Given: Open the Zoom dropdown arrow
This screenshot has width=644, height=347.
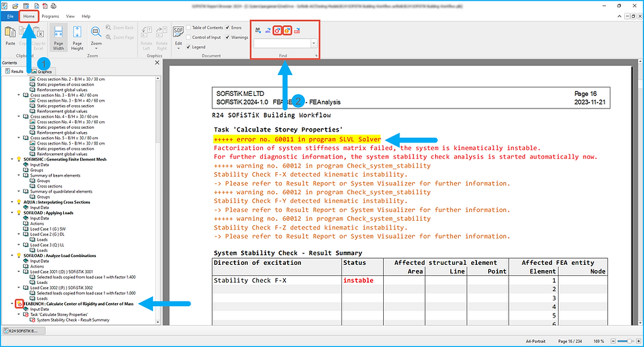Looking at the screenshot, I should (x=96, y=49).
